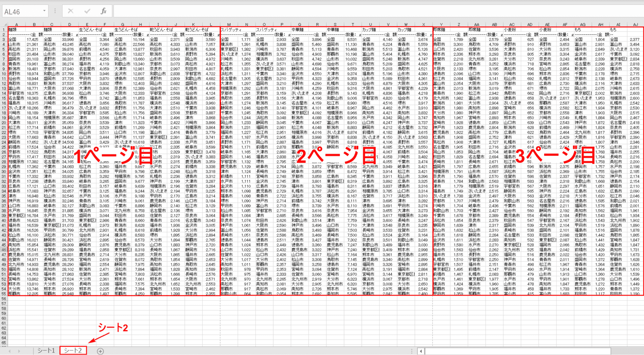Image resolution: width=644 pixels, height=355 pixels.
Task: Select column AJ header
Action: (x=635, y=25)
